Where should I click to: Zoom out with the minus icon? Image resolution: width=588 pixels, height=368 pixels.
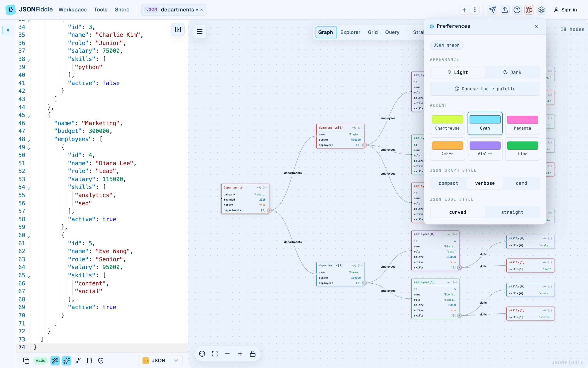click(x=227, y=354)
